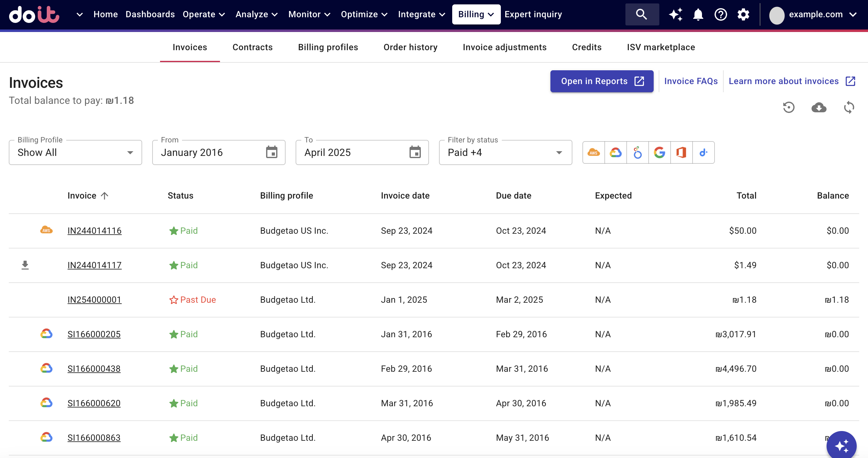Go to Home in the top nav

point(105,14)
